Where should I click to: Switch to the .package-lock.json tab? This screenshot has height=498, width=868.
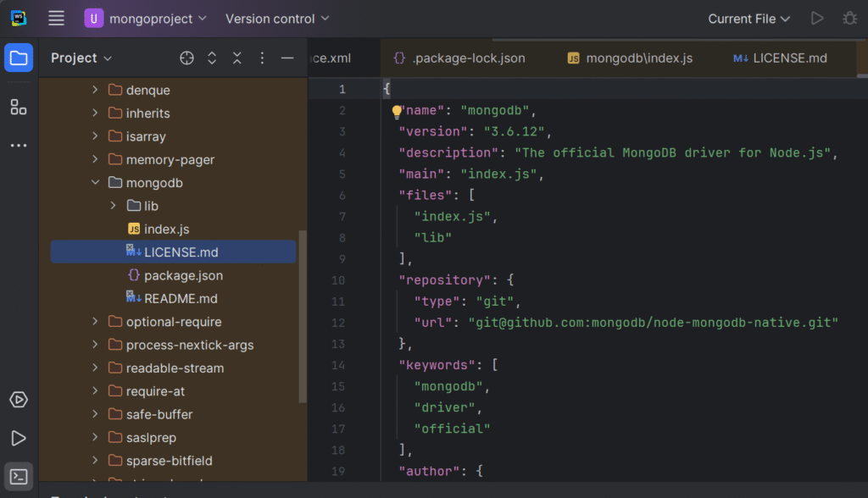tap(459, 58)
